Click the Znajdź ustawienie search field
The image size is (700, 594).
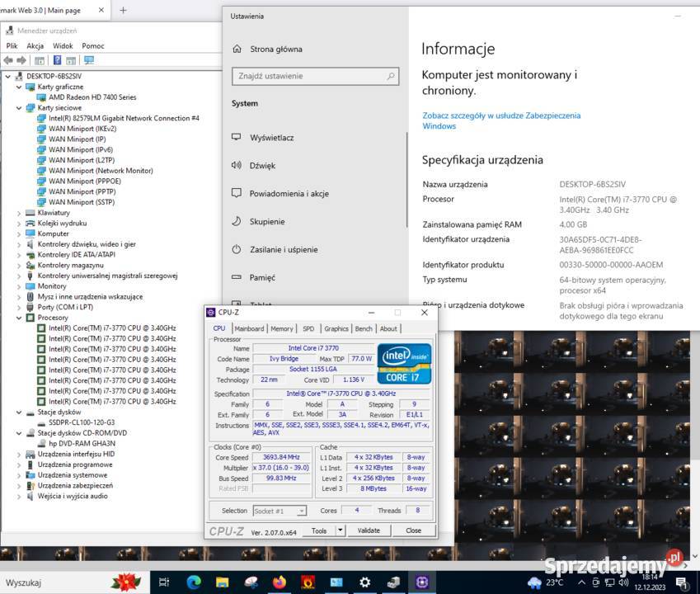[315, 76]
